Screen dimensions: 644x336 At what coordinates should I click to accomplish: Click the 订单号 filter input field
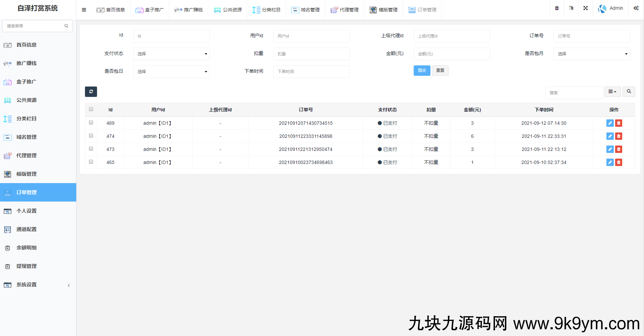[x=592, y=36]
